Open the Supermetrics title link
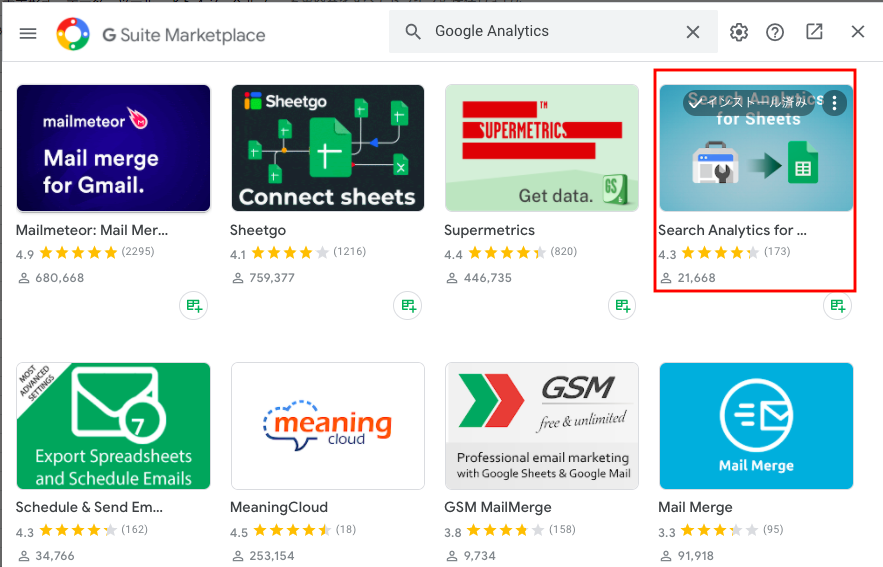Image resolution: width=883 pixels, height=567 pixels. [489, 230]
